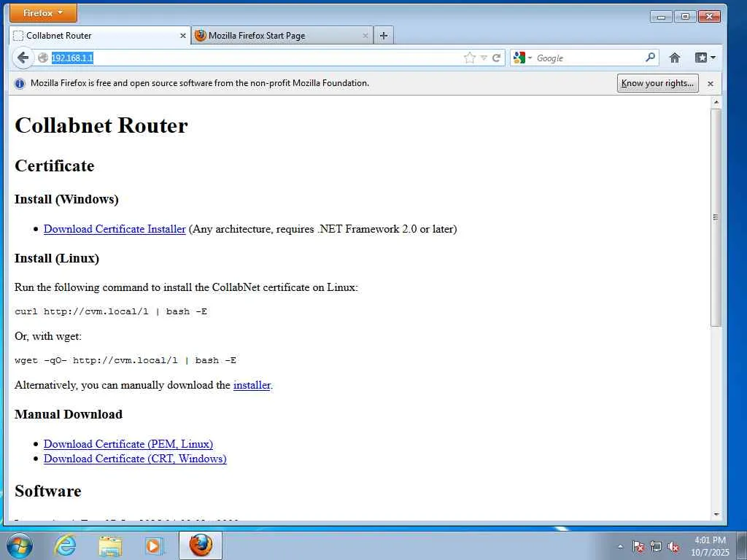Close the Mozilla Firefox Start Page tab
Screen dimensions: 747x560
pyautogui.click(x=365, y=36)
